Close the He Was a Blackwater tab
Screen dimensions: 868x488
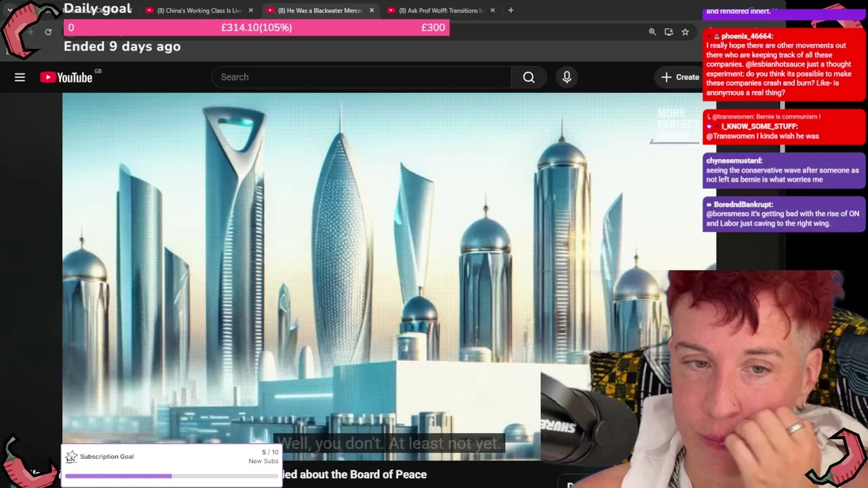(372, 10)
